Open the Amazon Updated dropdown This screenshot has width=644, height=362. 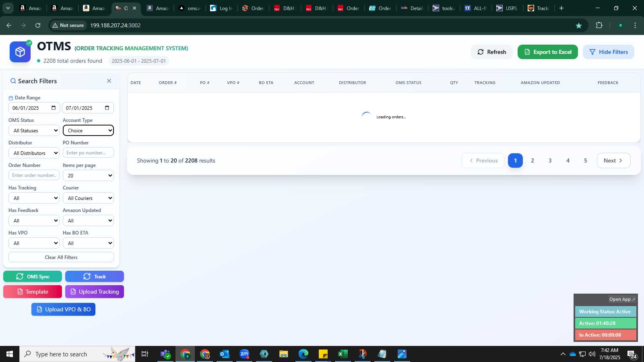[88, 220]
